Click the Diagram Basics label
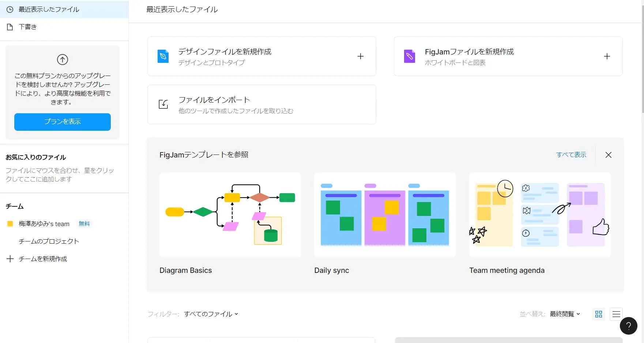The height and width of the screenshot is (343, 644). click(186, 270)
